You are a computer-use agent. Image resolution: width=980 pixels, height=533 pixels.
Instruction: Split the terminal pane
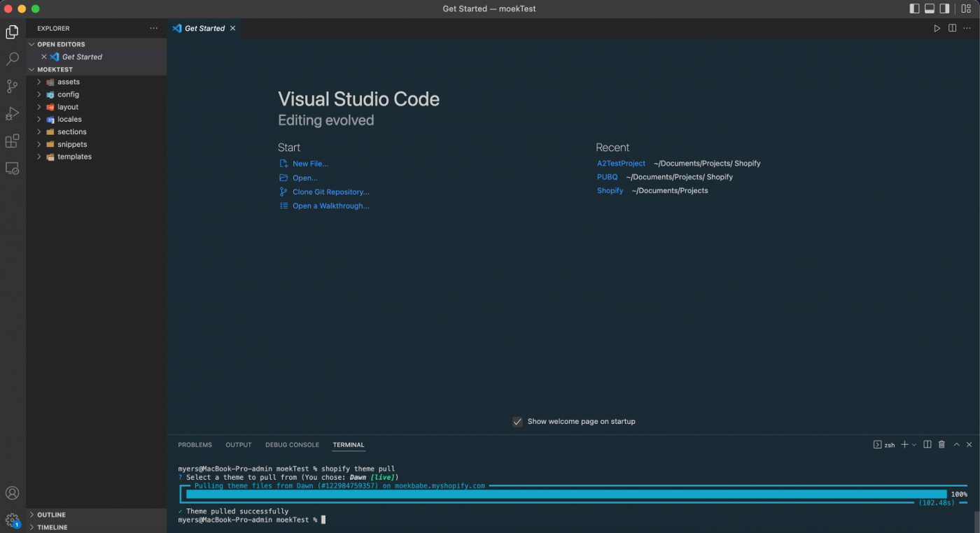tap(927, 445)
